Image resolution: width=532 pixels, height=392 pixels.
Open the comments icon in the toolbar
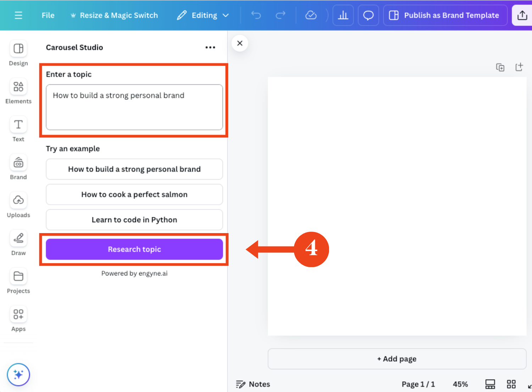368,15
